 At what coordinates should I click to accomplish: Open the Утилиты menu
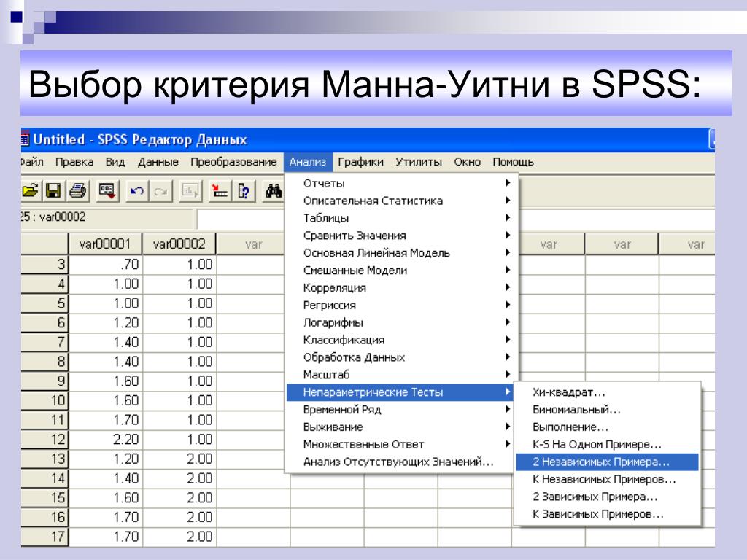click(419, 162)
